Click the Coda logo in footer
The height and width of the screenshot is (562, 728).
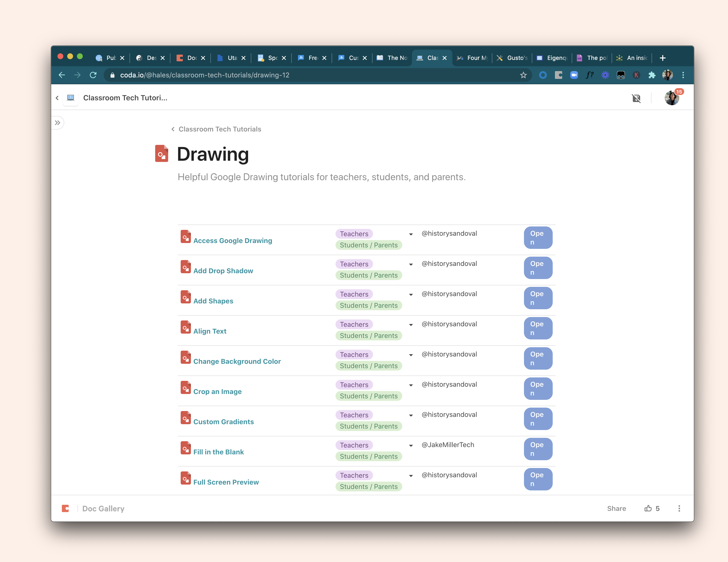point(65,508)
